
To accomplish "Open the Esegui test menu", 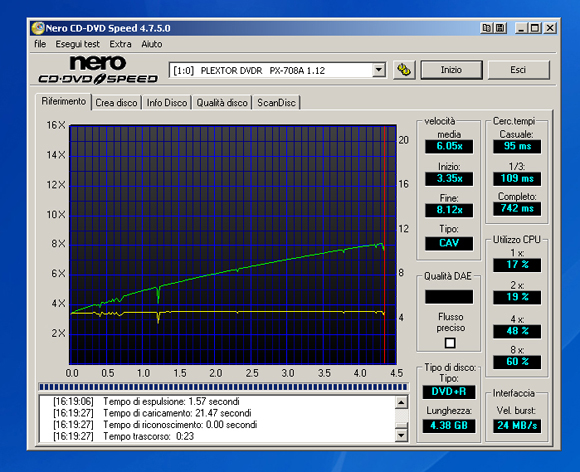I will pos(78,44).
